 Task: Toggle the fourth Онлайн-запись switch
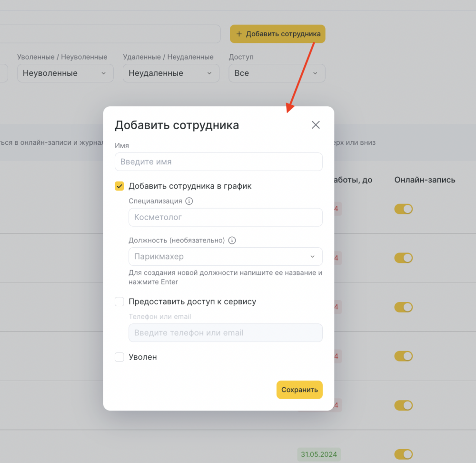404,356
